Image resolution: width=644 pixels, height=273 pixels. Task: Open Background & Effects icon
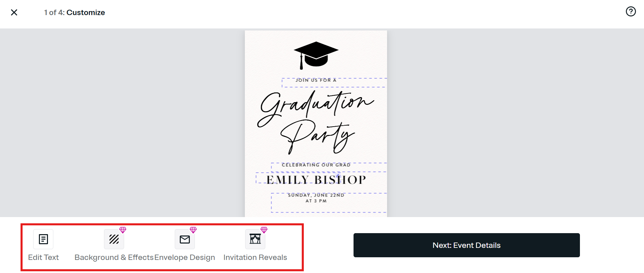[x=114, y=239]
